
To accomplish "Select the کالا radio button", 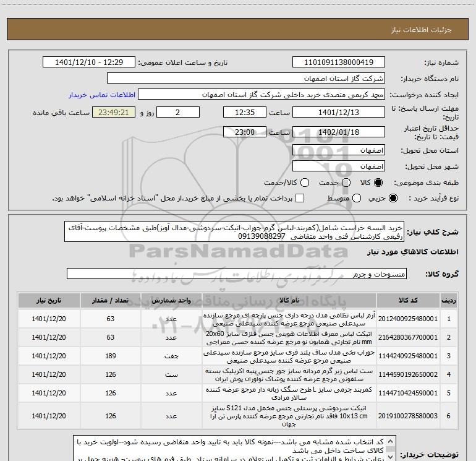I will click(378, 183).
